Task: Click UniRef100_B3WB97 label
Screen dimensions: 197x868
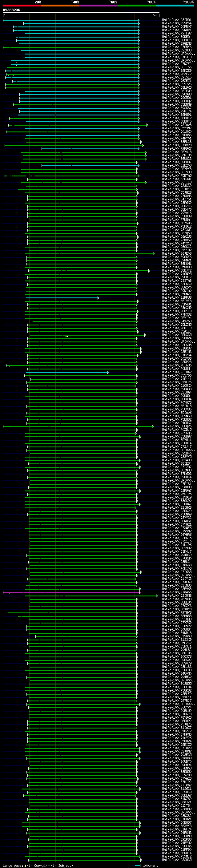Action: pyautogui.click(x=176, y=436)
